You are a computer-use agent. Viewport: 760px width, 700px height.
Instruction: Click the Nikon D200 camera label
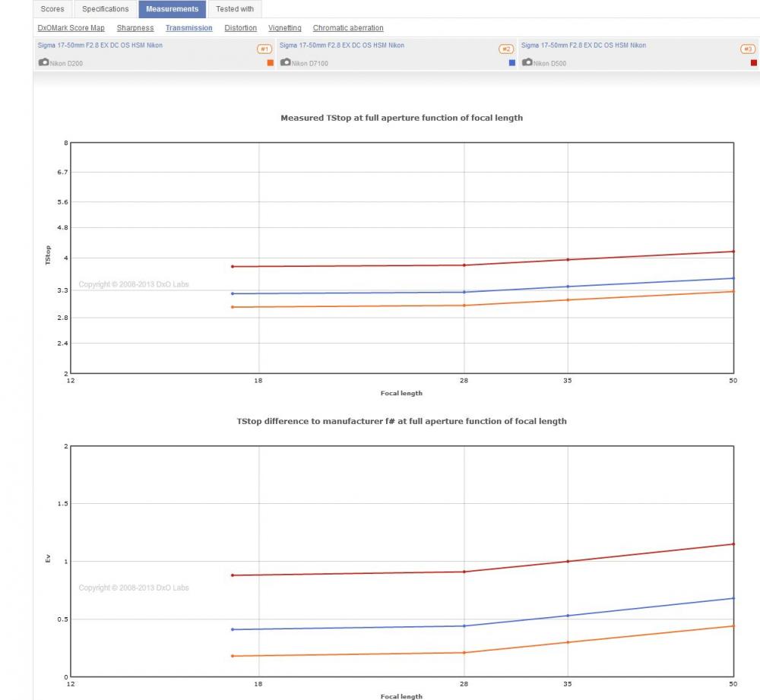pos(66,64)
